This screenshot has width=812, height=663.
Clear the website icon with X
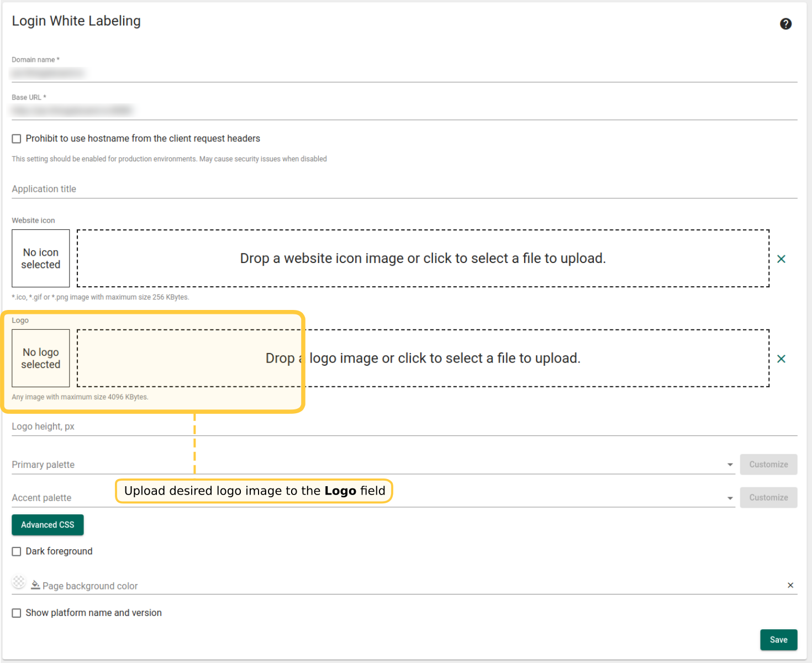781,259
